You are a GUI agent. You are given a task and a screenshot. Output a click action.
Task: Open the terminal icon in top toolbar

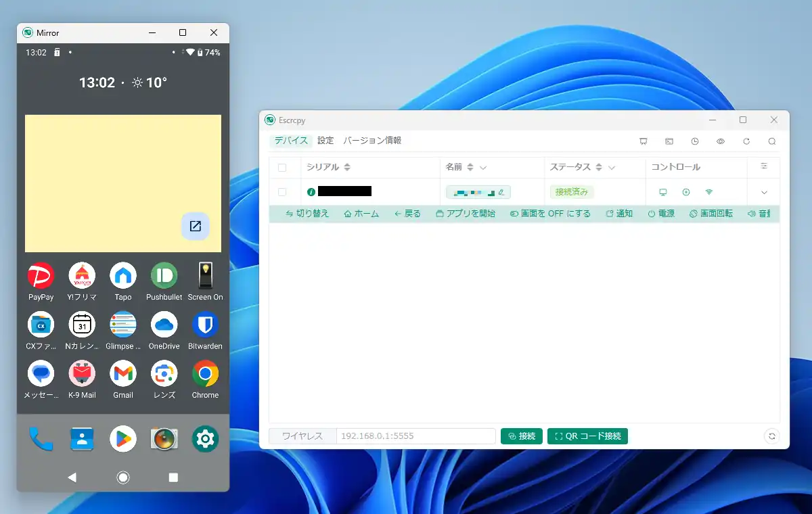(669, 141)
